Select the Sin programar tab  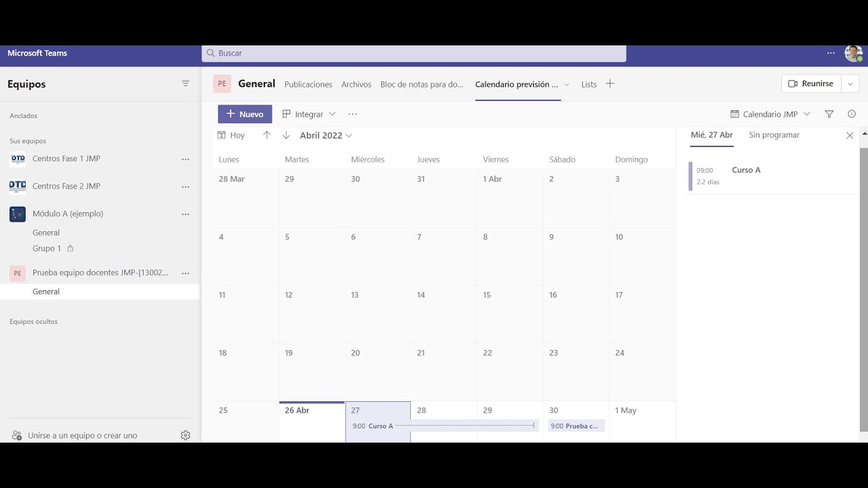point(774,135)
